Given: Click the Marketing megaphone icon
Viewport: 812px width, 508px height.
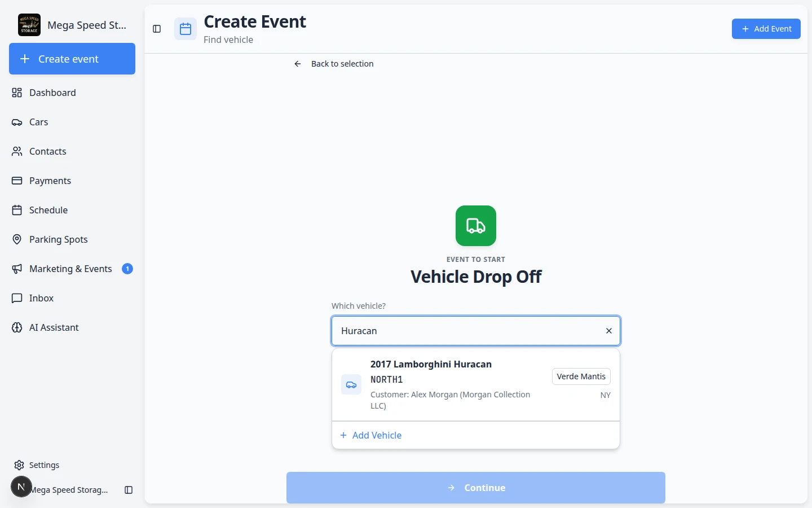Looking at the screenshot, I should pyautogui.click(x=17, y=269).
